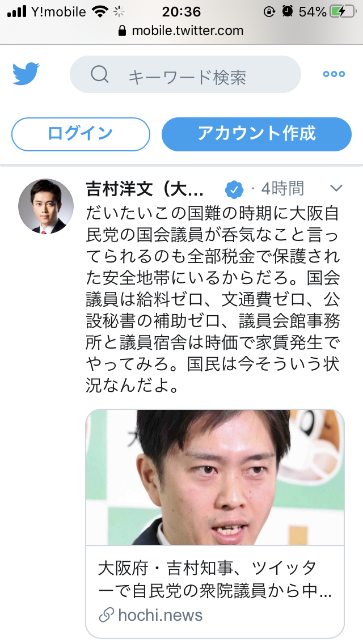Image resolution: width=363 pixels, height=644 pixels.
Task: Tap the Wi-Fi status icon
Action: 100,11
